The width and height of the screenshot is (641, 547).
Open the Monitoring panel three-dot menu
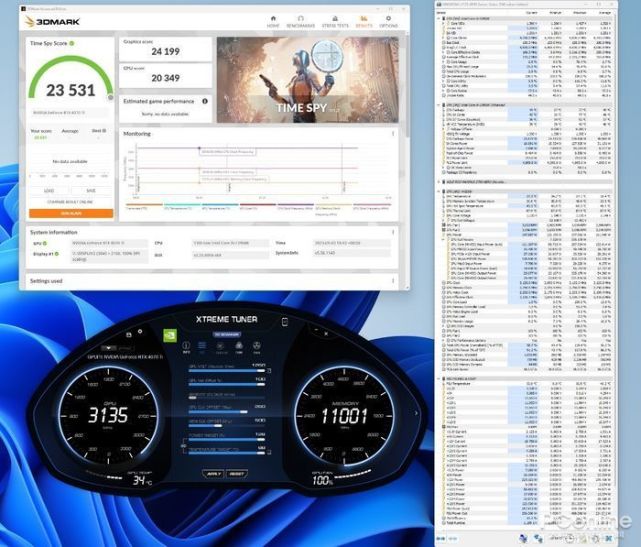[393, 134]
